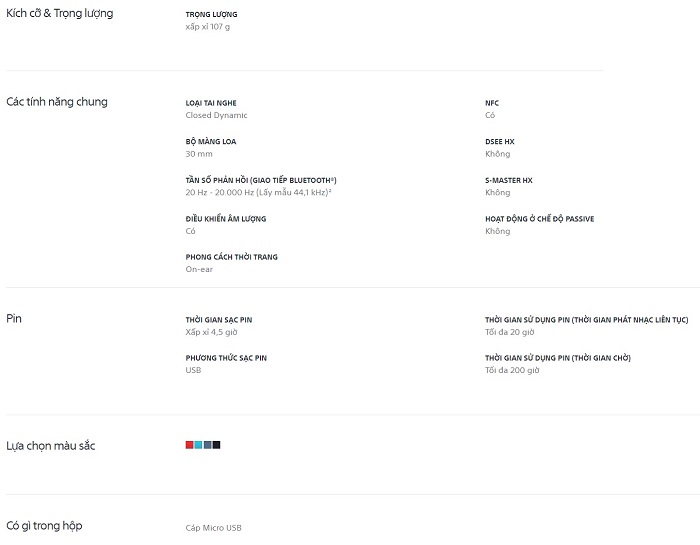Select the black color swatch

216,445
